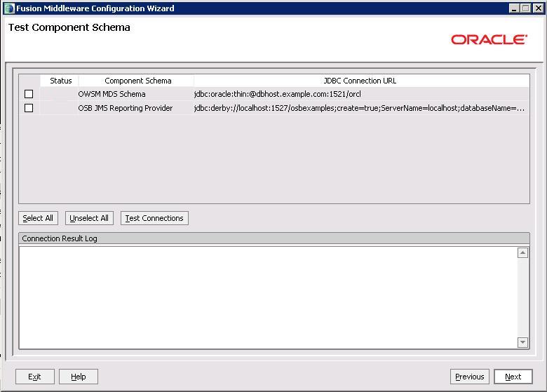Click the Unselect All button
Screen dimensions: 547x392
(x=89, y=218)
